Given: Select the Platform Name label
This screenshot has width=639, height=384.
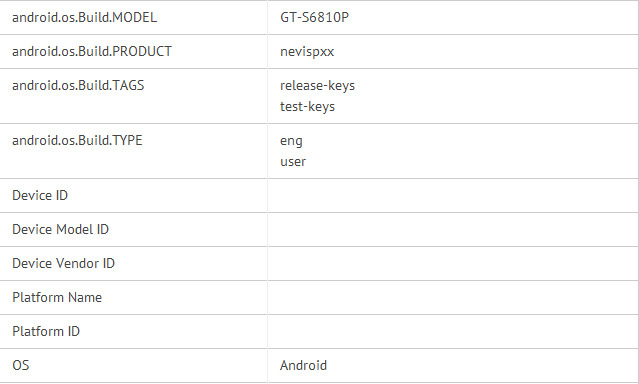Looking at the screenshot, I should [x=57, y=298].
